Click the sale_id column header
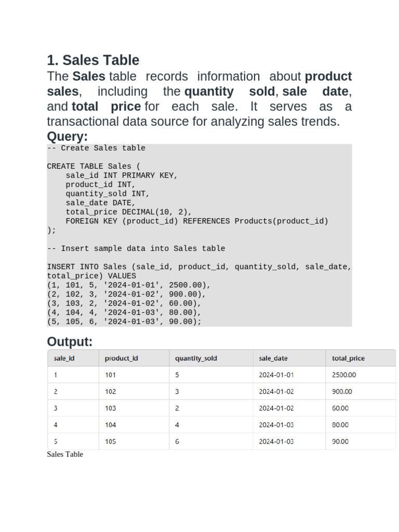The width and height of the screenshot is (399, 532). tap(73, 358)
